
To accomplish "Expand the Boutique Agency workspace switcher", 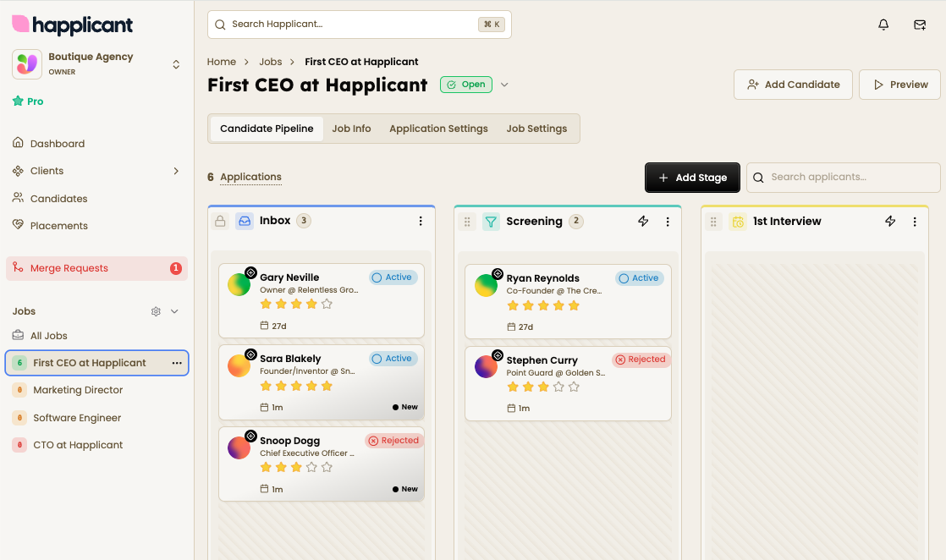I will click(x=176, y=64).
